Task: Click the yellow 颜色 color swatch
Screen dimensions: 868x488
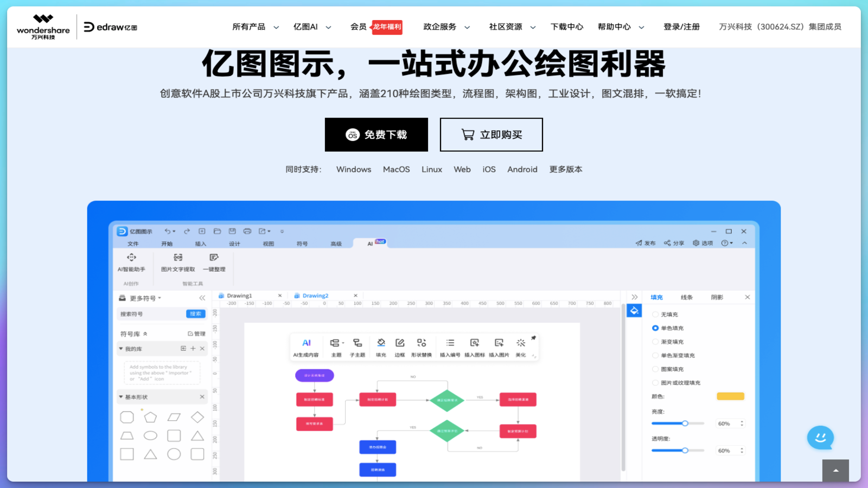Action: 730,396
